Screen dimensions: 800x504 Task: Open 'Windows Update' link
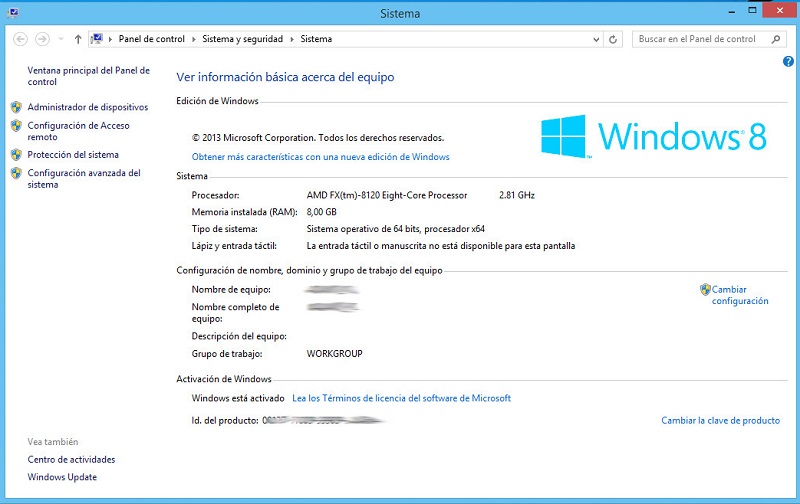(x=62, y=477)
